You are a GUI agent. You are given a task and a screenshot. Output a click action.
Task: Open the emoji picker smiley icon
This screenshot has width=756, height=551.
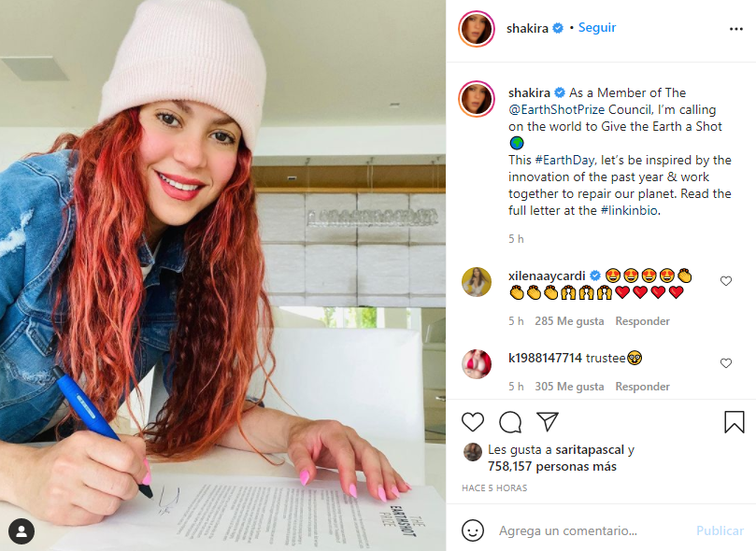click(x=473, y=530)
